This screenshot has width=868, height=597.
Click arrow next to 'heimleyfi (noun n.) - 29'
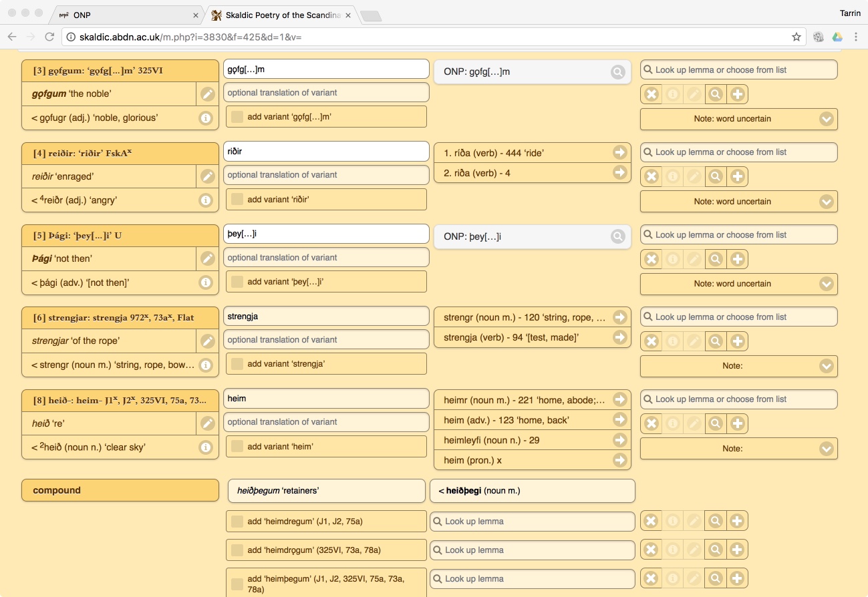(x=619, y=440)
